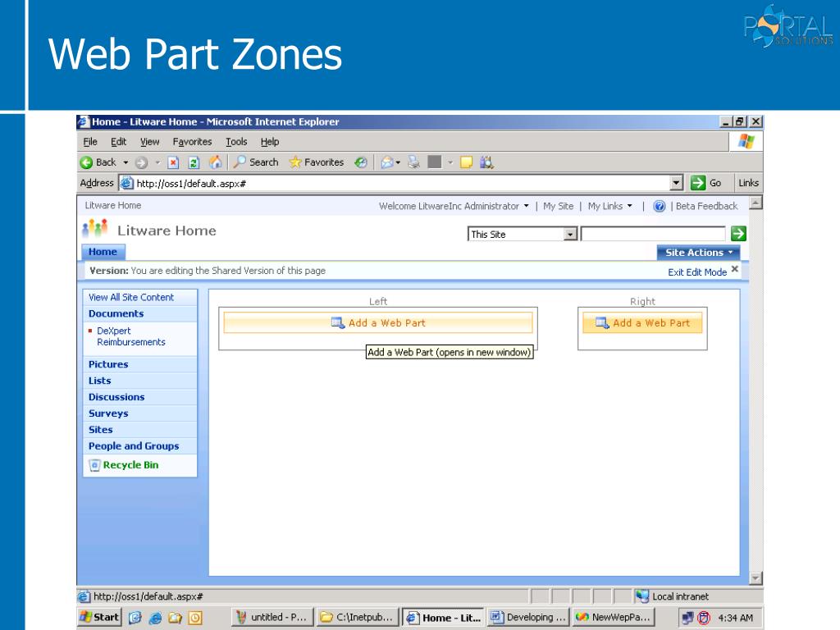Click the Back arrow icon in IE toolbar

[x=86, y=162]
